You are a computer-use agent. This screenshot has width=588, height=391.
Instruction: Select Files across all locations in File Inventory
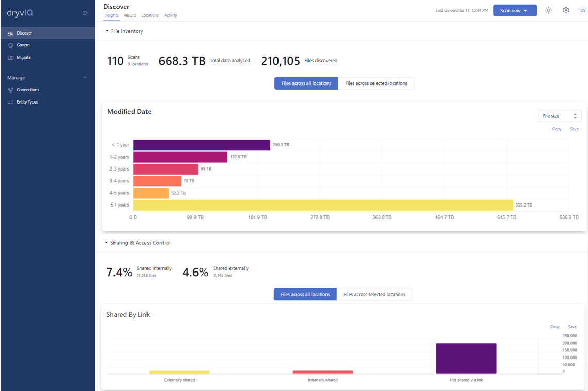point(306,83)
